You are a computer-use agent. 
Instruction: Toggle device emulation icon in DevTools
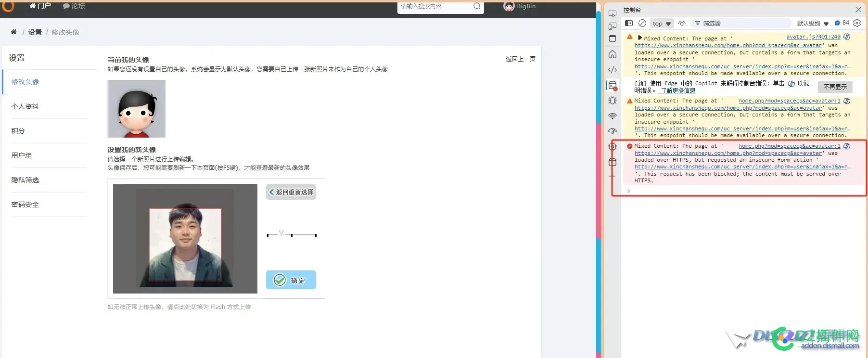click(612, 26)
